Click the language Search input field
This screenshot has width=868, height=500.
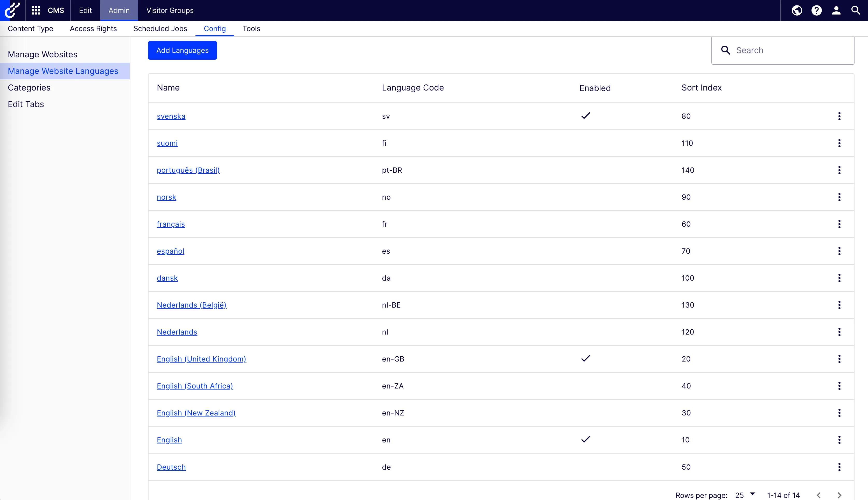pyautogui.click(x=783, y=50)
